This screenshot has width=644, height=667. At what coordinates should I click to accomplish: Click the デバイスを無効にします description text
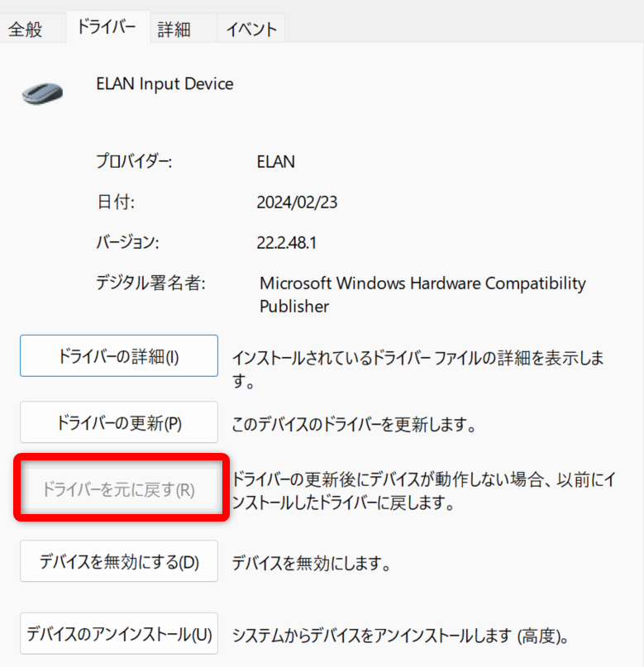(x=311, y=565)
